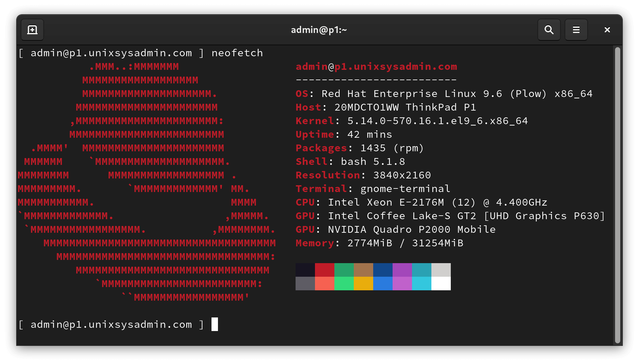Click the Host line 20MDCTO1WW ThinkPad P1
Viewport: 639px width, 364px height.
386,107
